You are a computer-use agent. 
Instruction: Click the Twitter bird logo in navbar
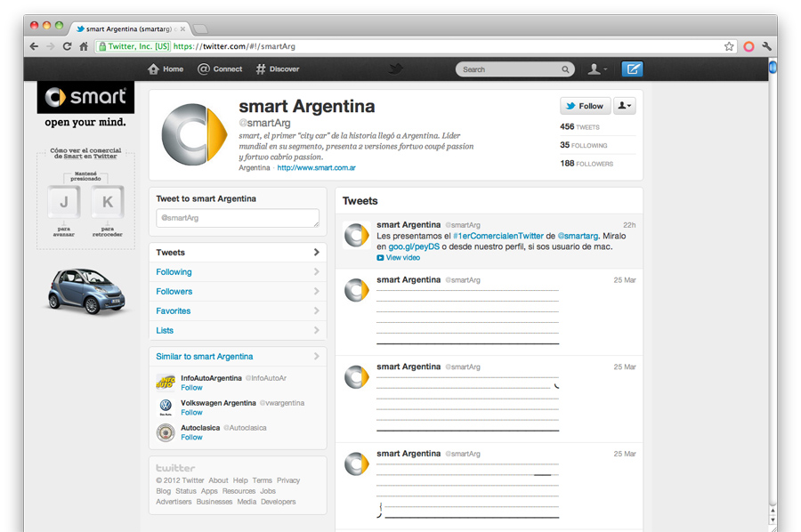395,69
